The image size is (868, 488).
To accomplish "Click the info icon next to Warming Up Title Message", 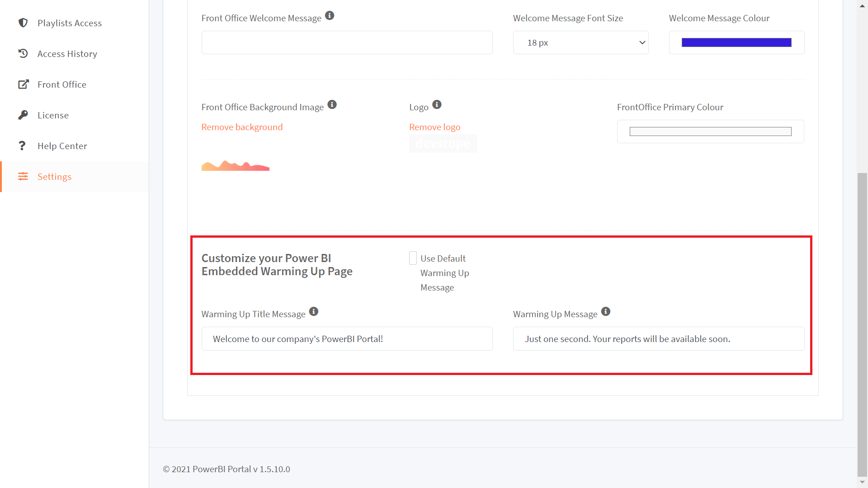I will tap(314, 311).
